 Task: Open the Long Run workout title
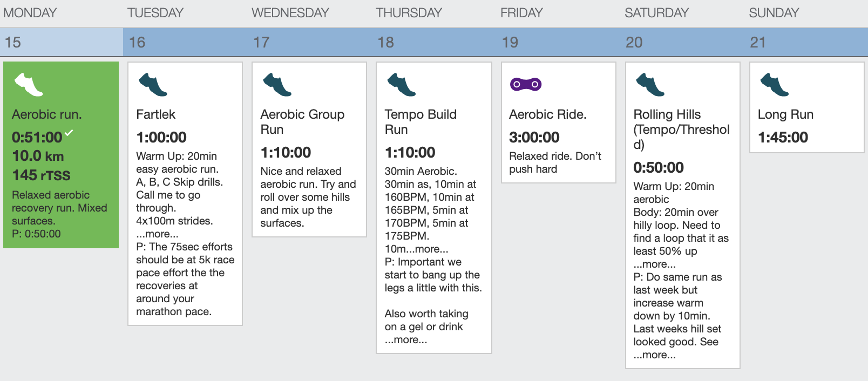(x=785, y=114)
